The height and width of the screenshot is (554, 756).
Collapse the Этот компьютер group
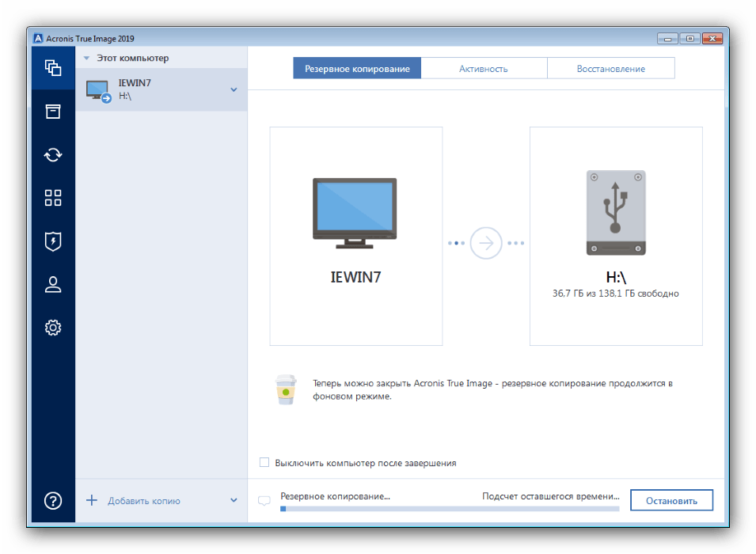click(x=87, y=58)
